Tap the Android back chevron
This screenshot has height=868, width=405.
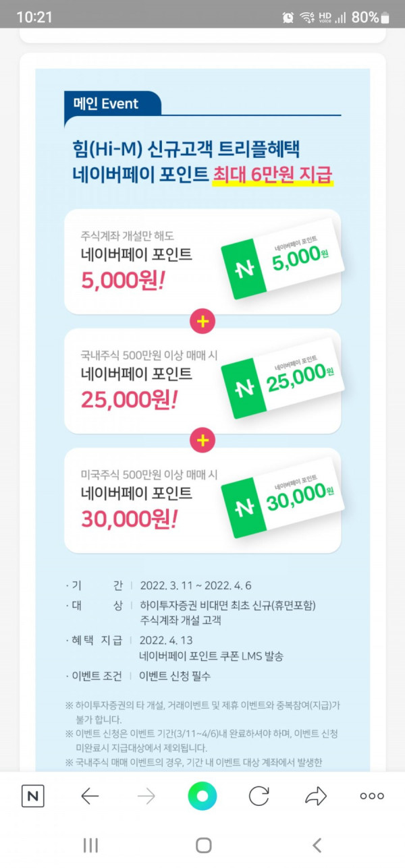317,845
